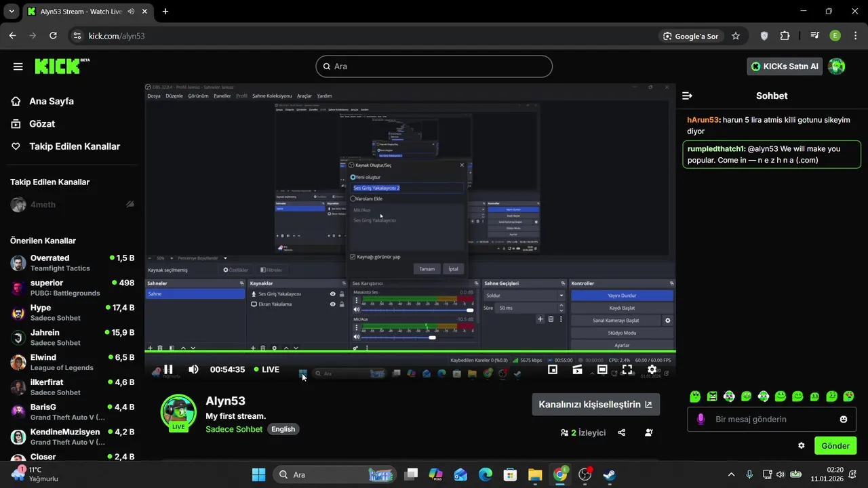Pause the live stream video
The image size is (868, 488).
pyautogui.click(x=168, y=369)
